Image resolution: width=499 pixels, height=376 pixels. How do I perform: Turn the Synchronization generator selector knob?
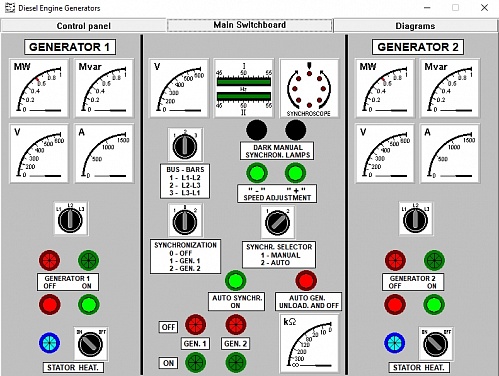pos(185,221)
